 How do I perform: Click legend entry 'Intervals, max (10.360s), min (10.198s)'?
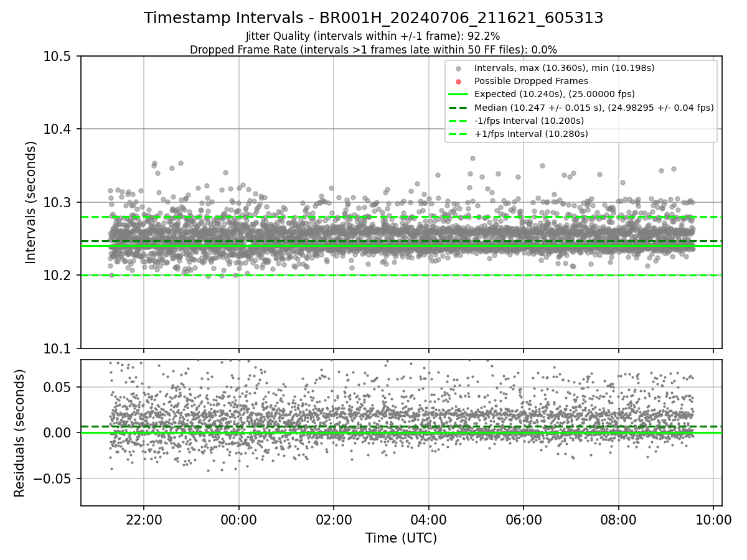coord(564,68)
